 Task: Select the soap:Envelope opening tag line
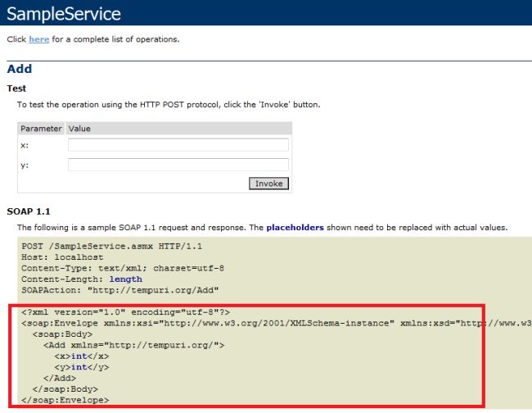pyautogui.click(x=277, y=323)
